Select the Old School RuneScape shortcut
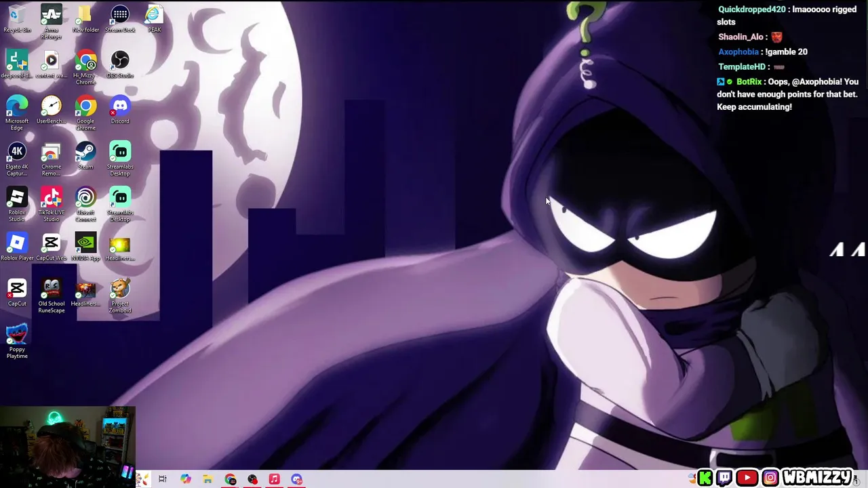 (52, 296)
